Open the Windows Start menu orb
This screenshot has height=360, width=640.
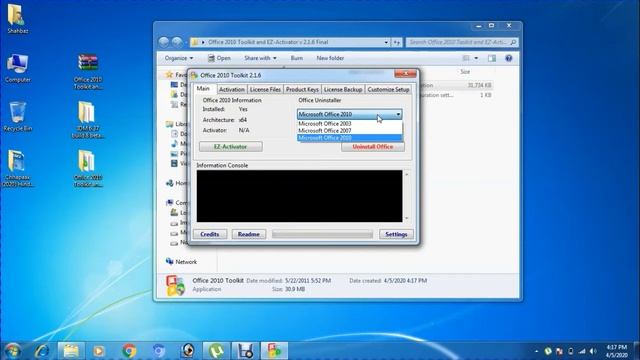[x=13, y=351]
